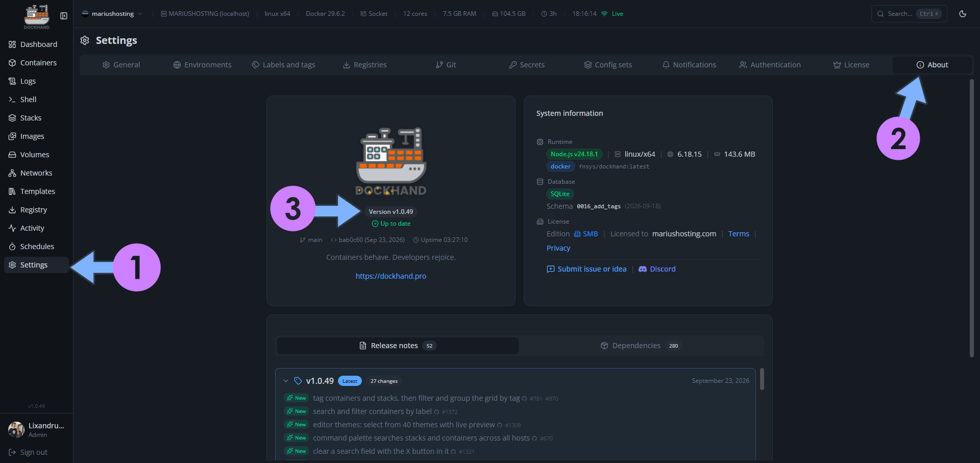Click the Volumes disk icon
The height and width of the screenshot is (463, 980).
point(12,155)
